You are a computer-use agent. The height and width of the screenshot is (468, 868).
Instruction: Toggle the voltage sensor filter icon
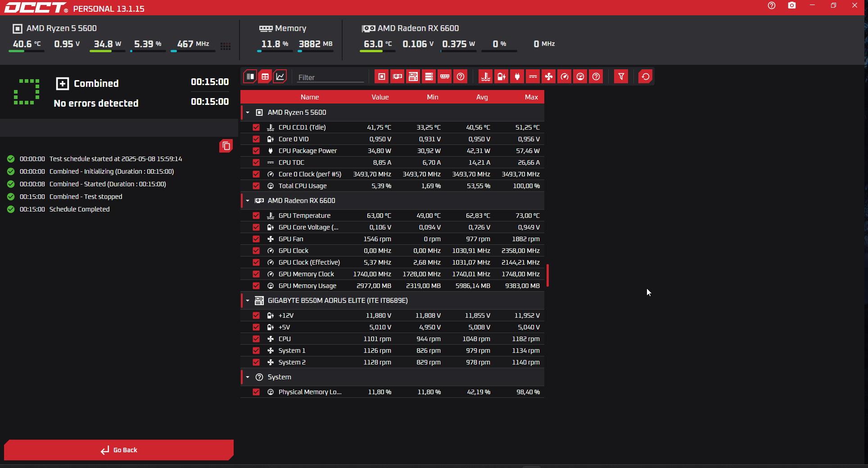click(501, 76)
